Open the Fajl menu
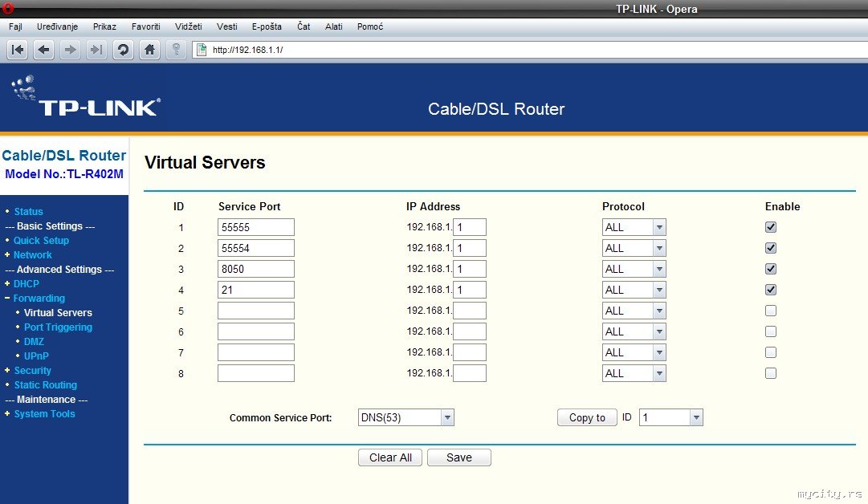Screen dimensions: 868x504 15,26
